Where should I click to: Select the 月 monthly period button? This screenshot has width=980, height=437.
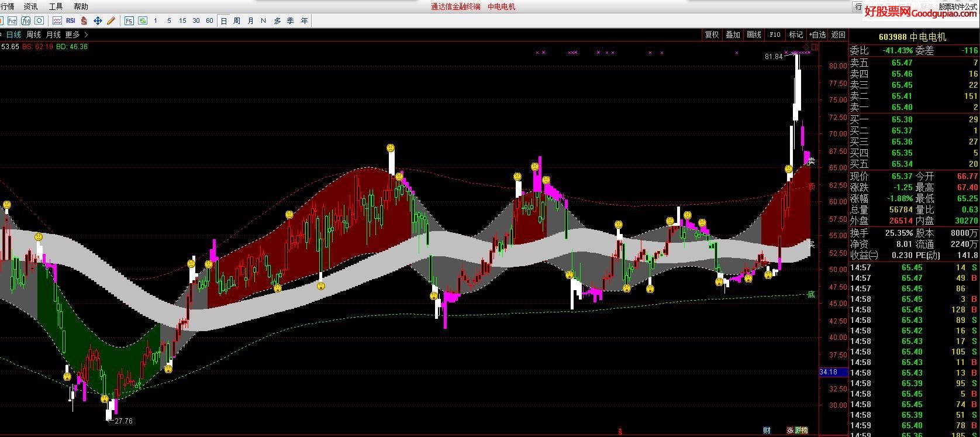(250, 20)
